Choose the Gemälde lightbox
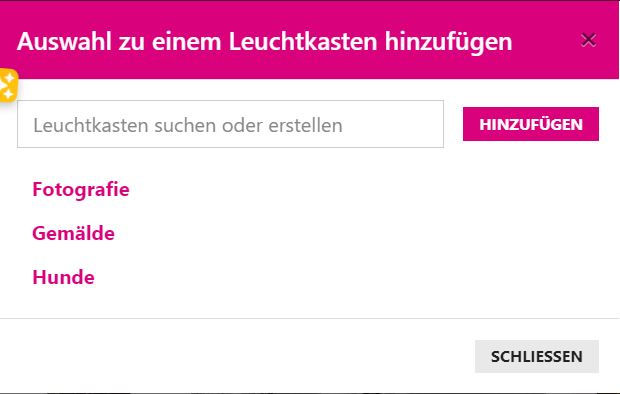The image size is (620, 394). click(74, 233)
